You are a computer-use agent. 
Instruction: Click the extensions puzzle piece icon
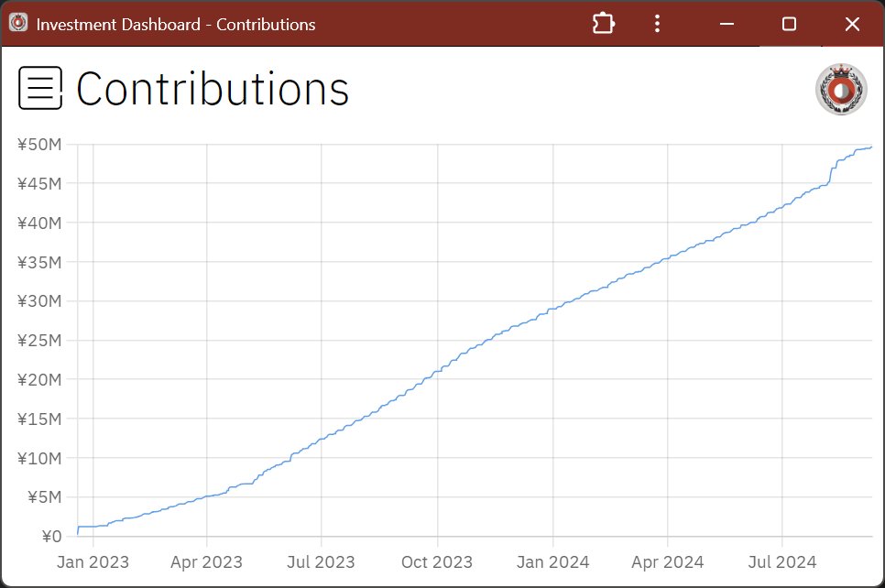(x=603, y=24)
